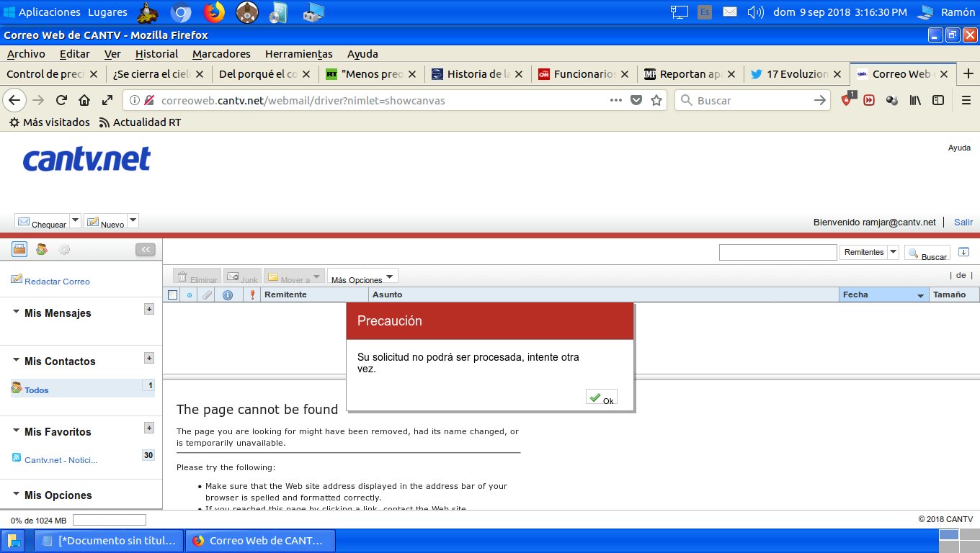Go back with Firefox back arrow

coord(14,100)
